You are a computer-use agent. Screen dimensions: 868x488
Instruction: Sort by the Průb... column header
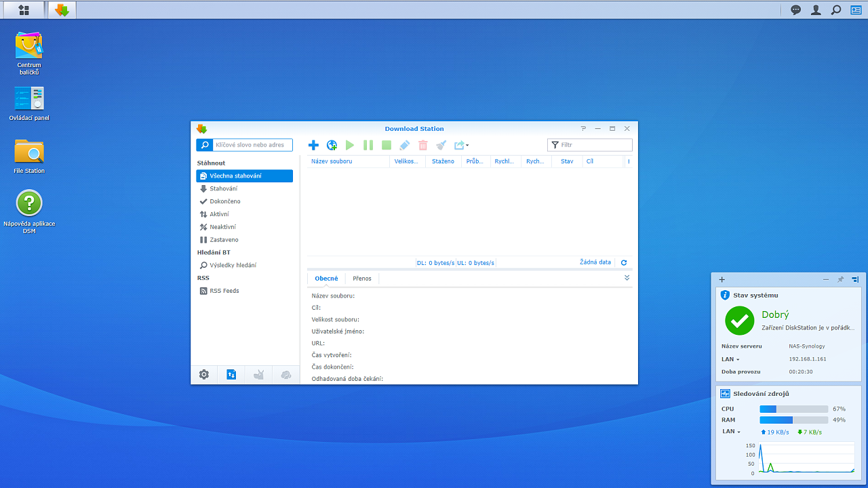tap(476, 161)
